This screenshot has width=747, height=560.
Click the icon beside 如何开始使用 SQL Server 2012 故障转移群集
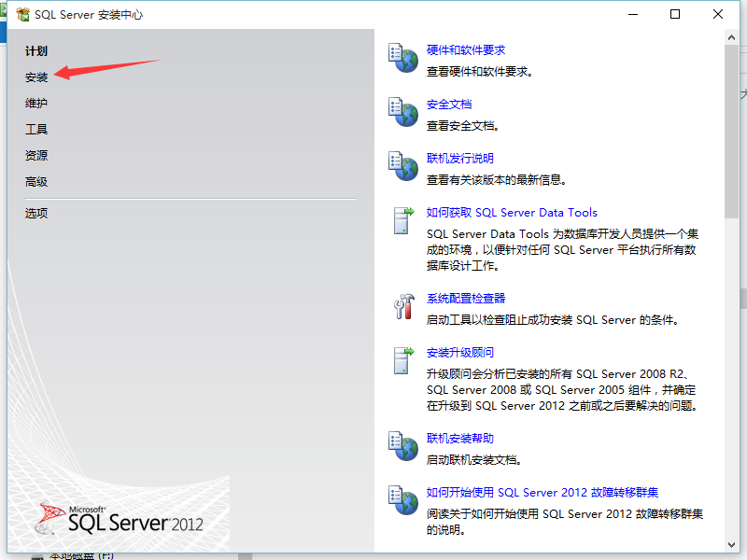tap(403, 500)
